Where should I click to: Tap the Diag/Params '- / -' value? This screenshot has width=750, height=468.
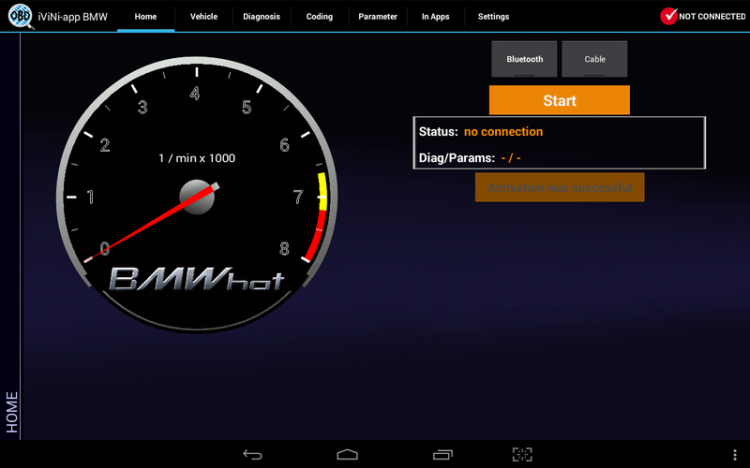(x=511, y=158)
